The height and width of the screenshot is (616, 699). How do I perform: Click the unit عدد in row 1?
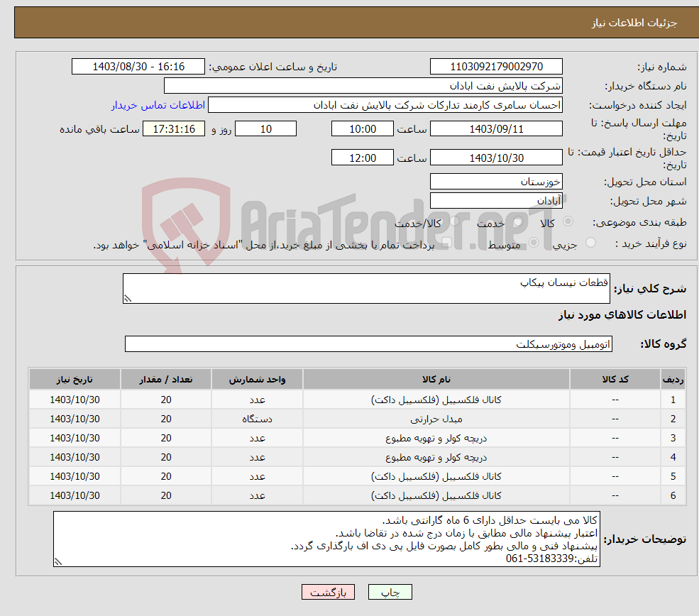click(257, 400)
